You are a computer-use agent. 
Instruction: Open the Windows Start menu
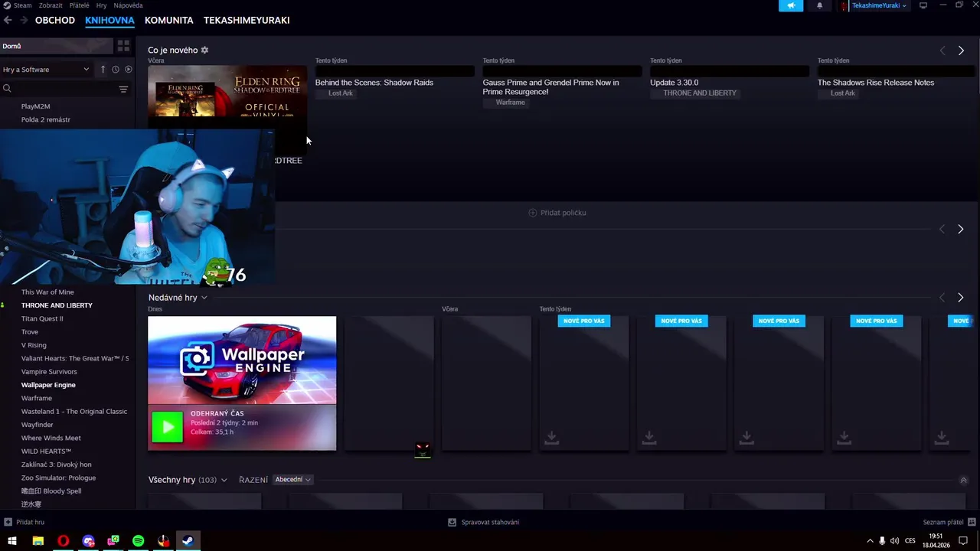pos(12,541)
